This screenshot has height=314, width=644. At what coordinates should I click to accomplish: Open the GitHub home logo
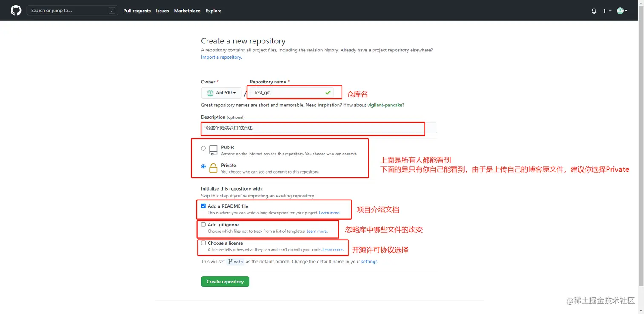16,11
